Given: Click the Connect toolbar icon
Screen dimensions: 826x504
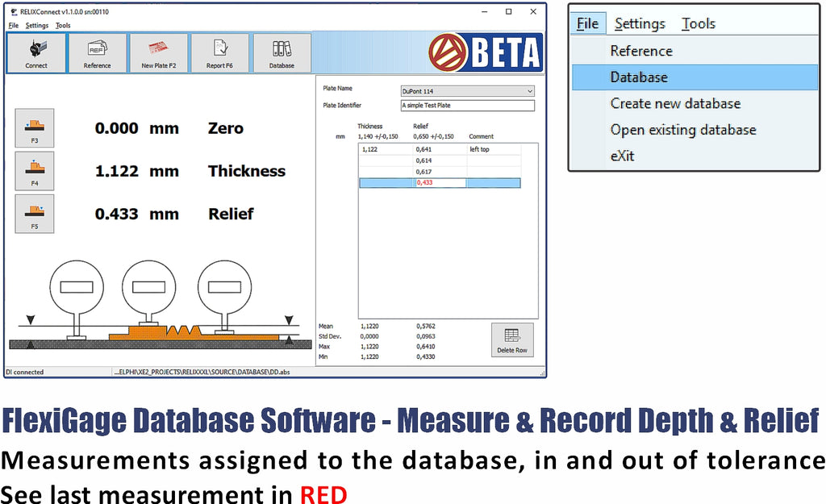Looking at the screenshot, I should pyautogui.click(x=36, y=53).
